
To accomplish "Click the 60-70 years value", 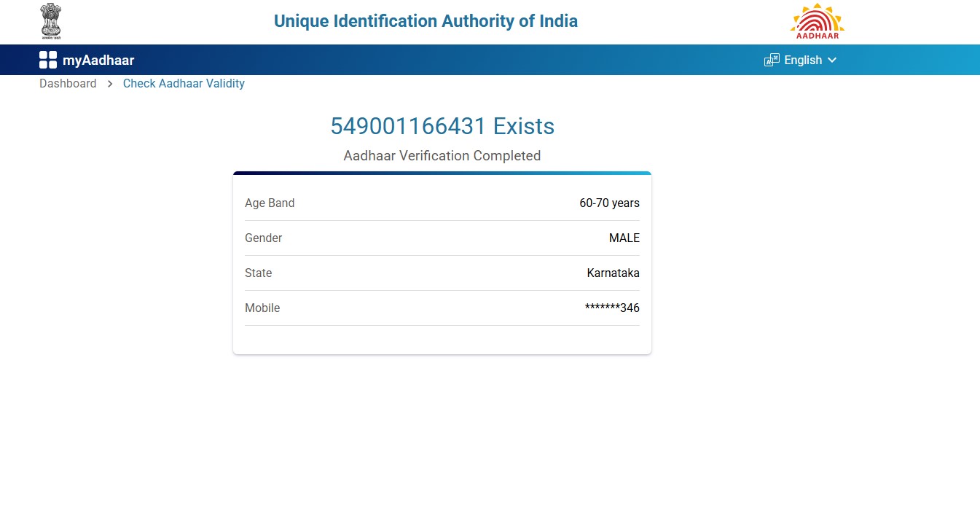I will [x=610, y=203].
